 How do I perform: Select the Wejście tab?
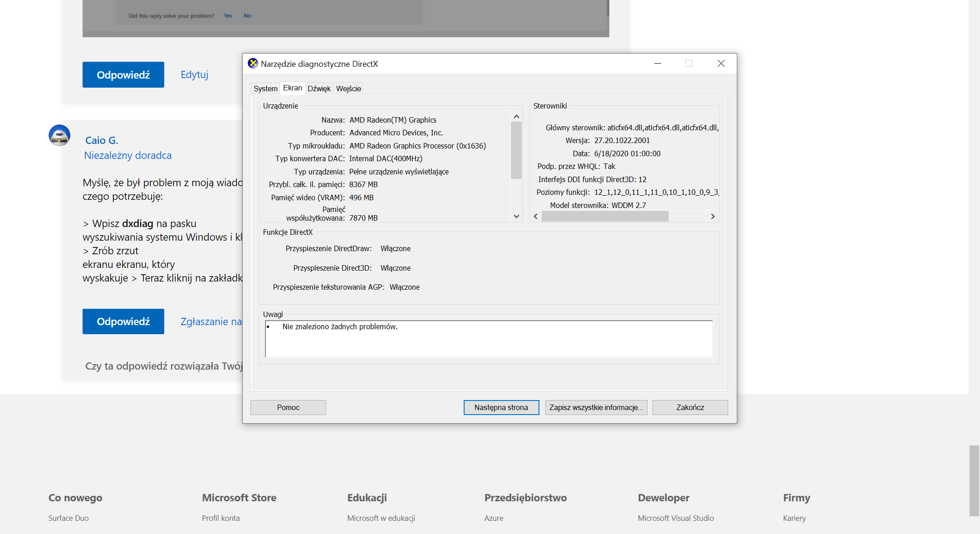click(x=348, y=89)
